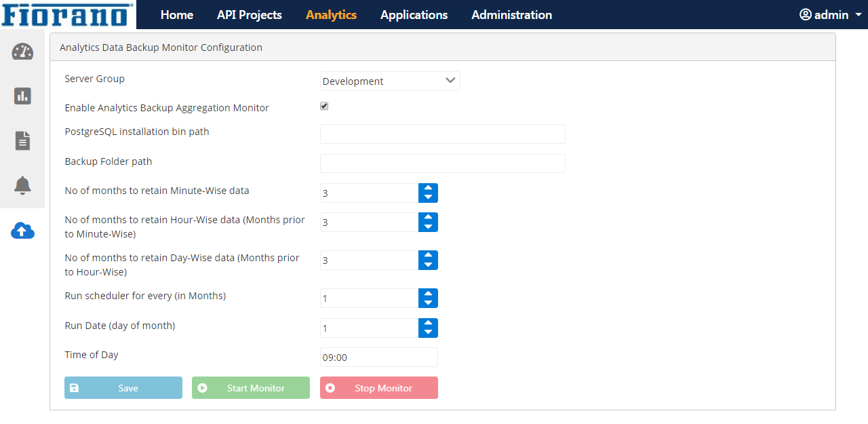
Task: Click the Run Date value field
Action: pyautogui.click(x=370, y=328)
